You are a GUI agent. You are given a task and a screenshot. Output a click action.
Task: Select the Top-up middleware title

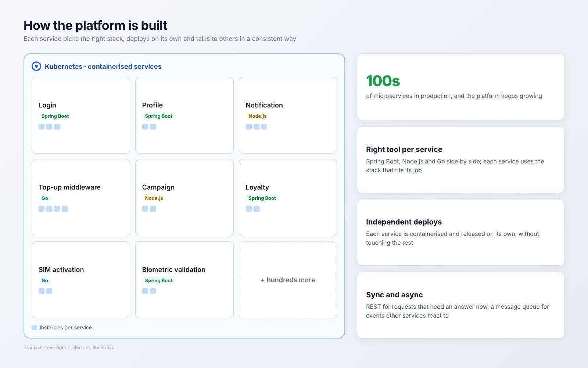(x=69, y=187)
